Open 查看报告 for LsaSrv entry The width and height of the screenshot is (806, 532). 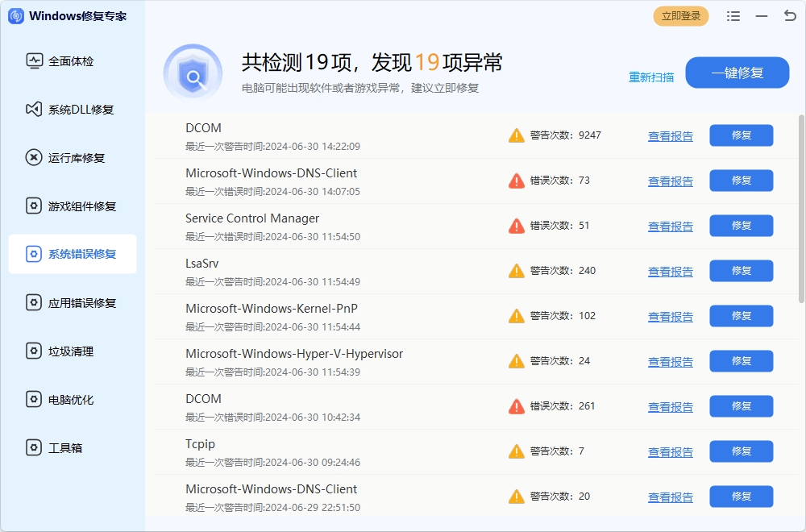(x=670, y=272)
